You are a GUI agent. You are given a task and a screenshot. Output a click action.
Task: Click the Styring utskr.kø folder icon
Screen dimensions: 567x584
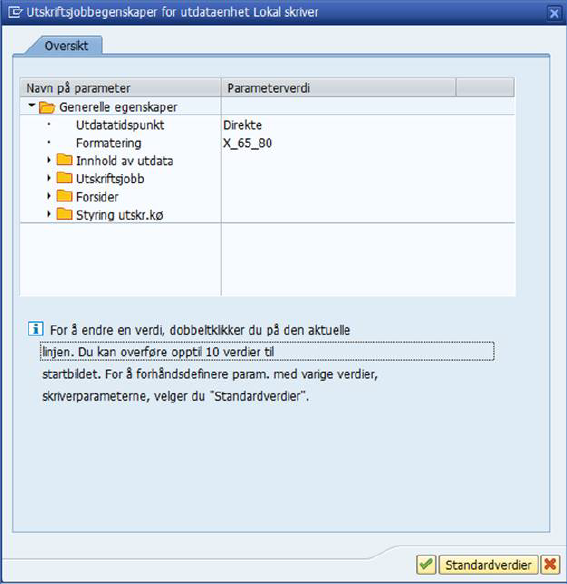pyautogui.click(x=64, y=214)
